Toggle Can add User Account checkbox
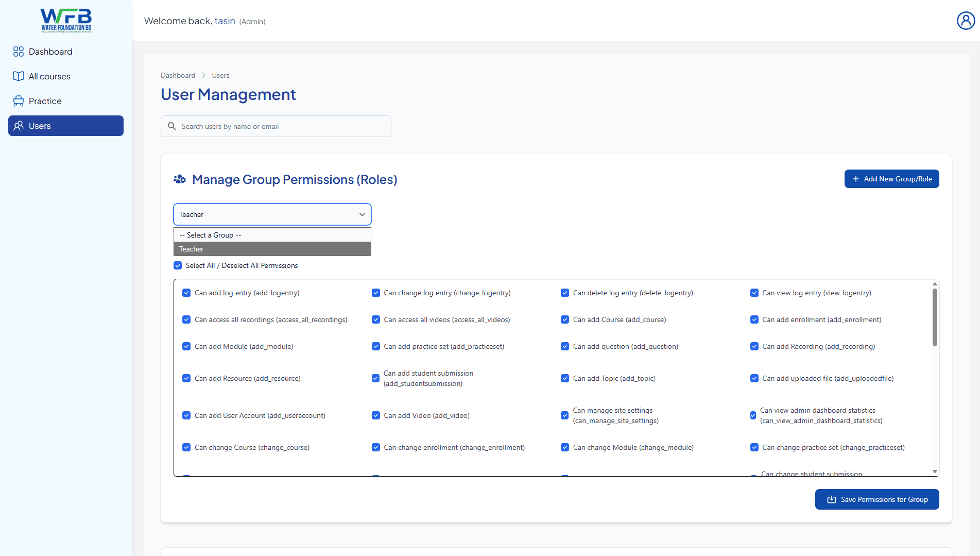Screen dimensions: 980x556 186,415
